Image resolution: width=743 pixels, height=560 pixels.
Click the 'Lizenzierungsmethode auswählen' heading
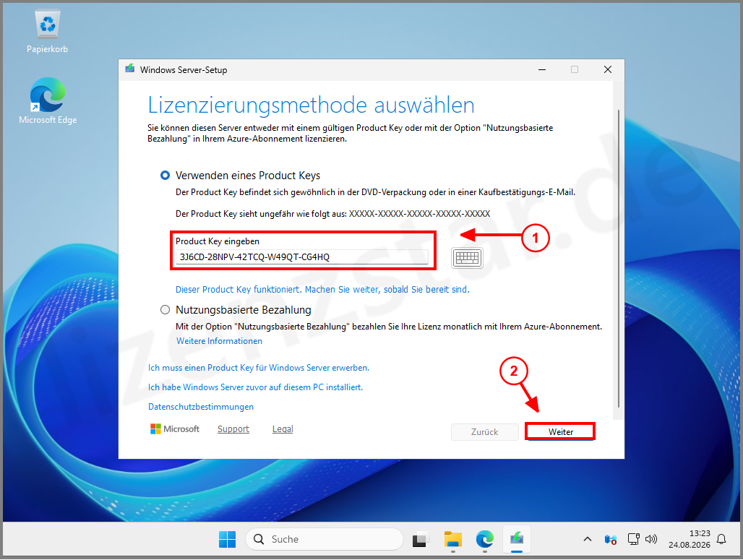[x=312, y=105]
